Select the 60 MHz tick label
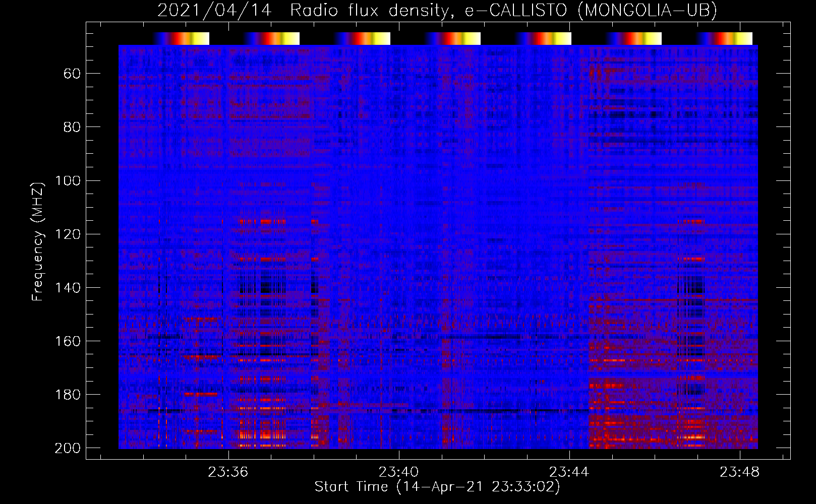Screen dimensions: 816x504 72,74
